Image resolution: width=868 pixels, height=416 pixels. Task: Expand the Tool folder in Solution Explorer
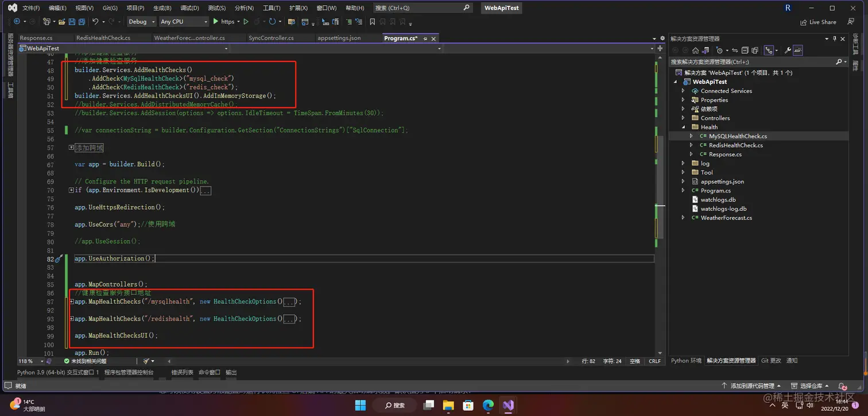pos(683,172)
